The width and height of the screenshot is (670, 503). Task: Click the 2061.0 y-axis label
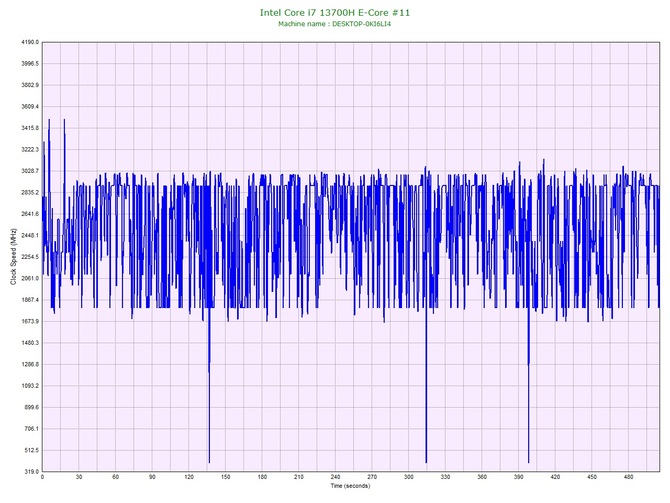coord(30,279)
